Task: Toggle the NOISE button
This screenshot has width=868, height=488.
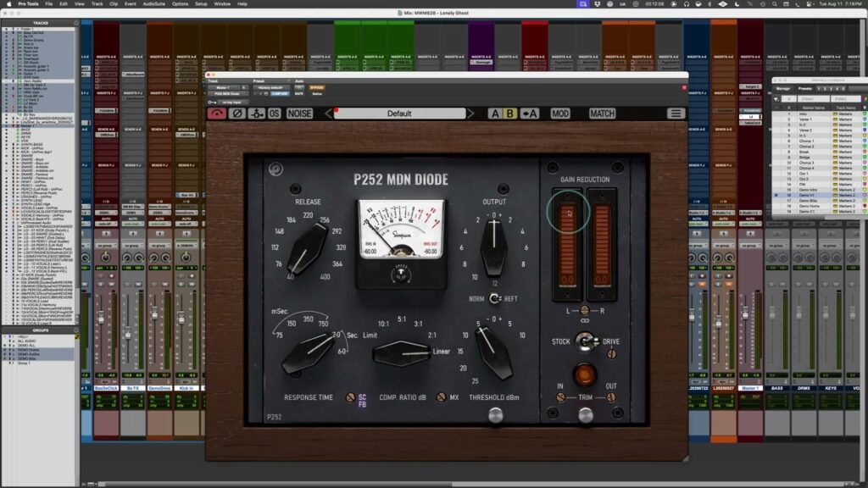Action: tap(299, 114)
